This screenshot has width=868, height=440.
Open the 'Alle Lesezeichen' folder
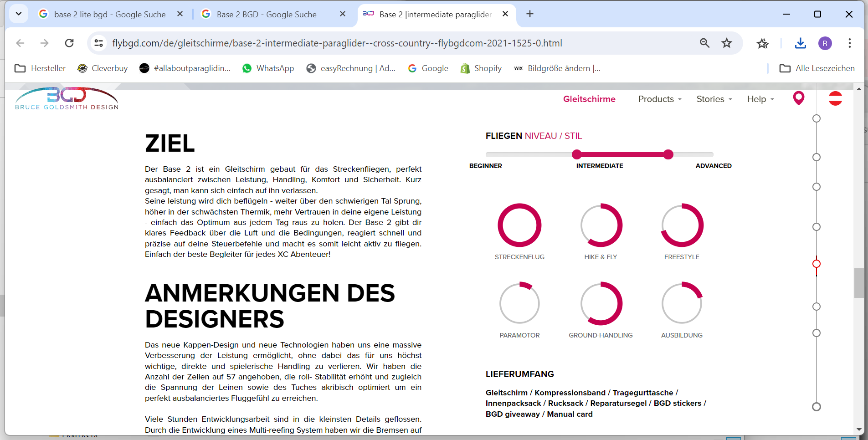click(817, 68)
